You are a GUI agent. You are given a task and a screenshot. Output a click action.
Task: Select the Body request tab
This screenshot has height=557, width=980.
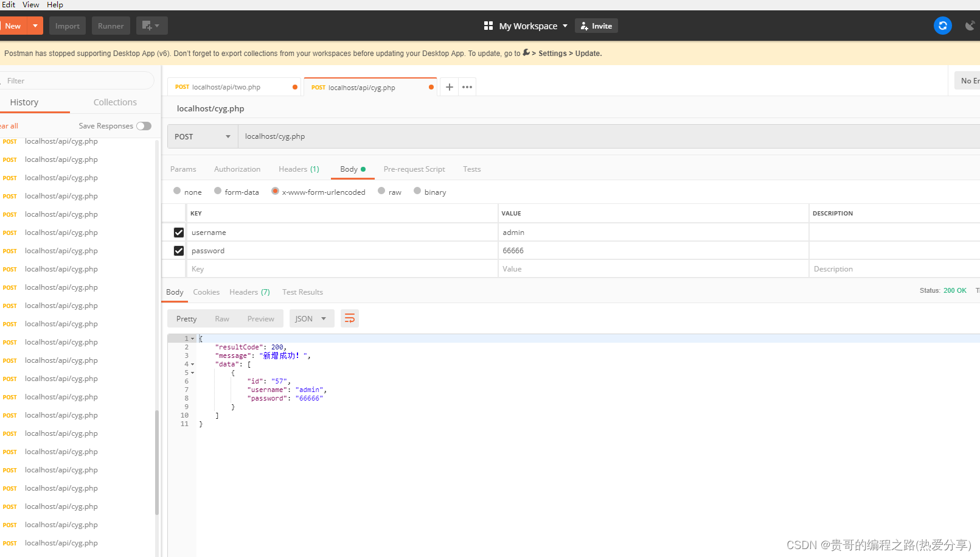(x=353, y=169)
